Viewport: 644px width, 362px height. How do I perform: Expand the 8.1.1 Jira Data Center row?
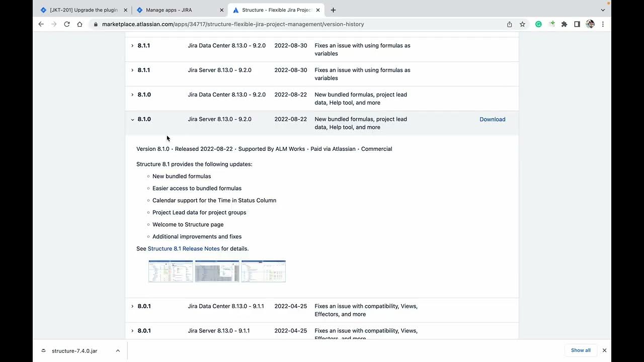[x=133, y=46]
